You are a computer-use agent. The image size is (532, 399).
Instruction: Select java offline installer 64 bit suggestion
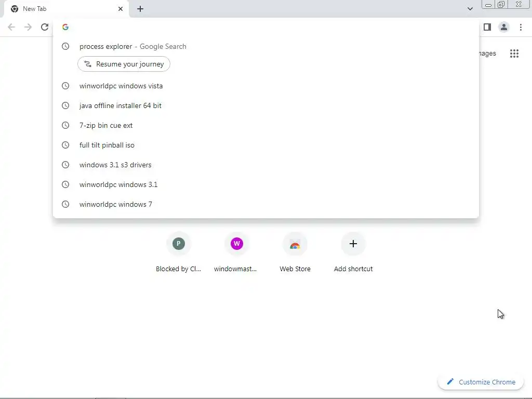tap(266, 105)
